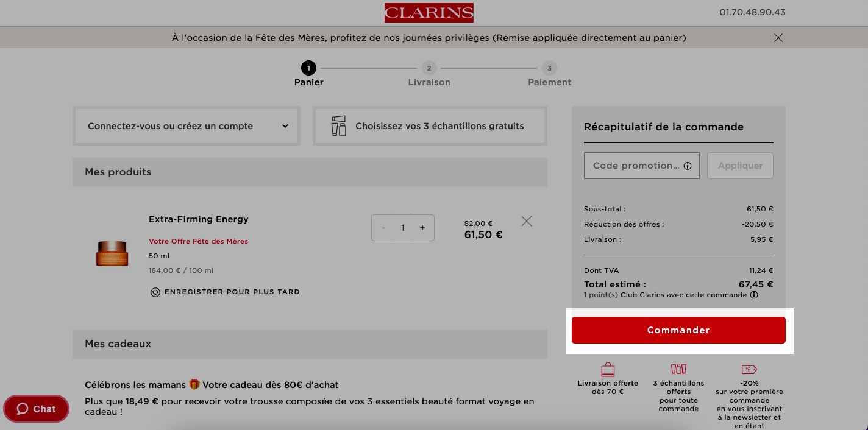This screenshot has height=430, width=868.
Task: Click the red Commander button
Action: 678,330
